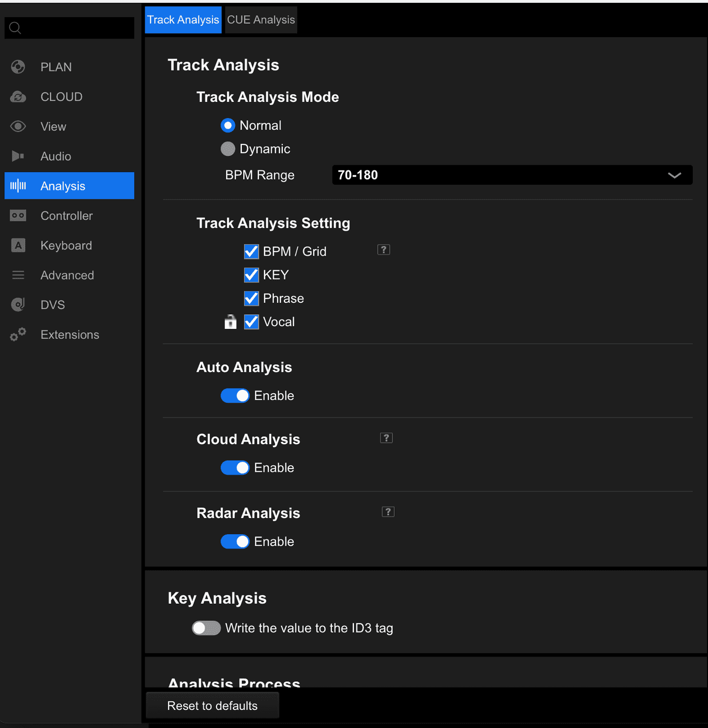This screenshot has height=728, width=708.
Task: Switch to the CUE Analysis tab
Action: (x=261, y=20)
